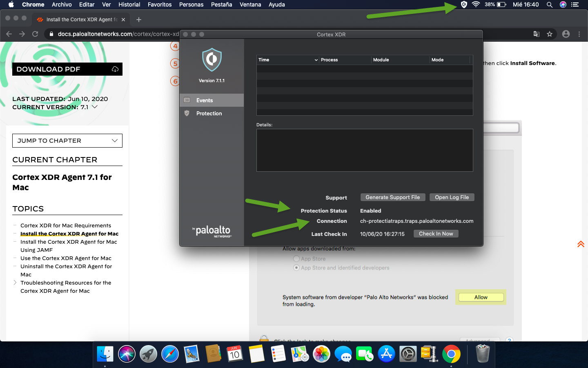Open the Ayuda menu
This screenshot has height=368, width=588.
click(x=276, y=4)
